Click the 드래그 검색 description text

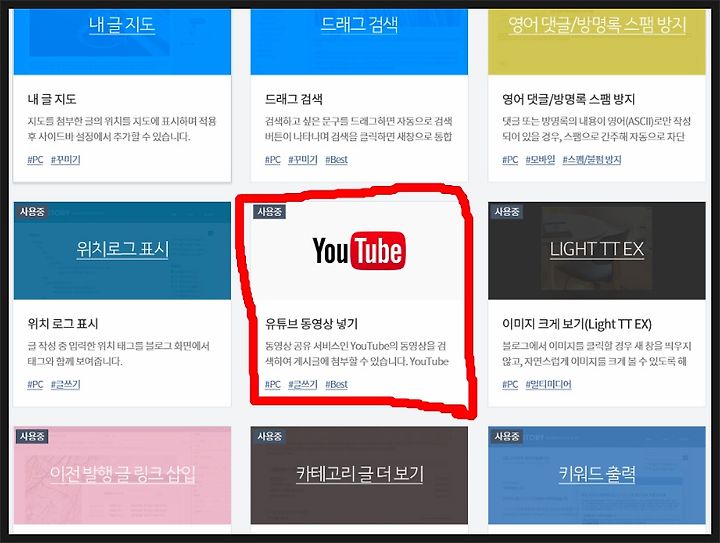(359, 129)
